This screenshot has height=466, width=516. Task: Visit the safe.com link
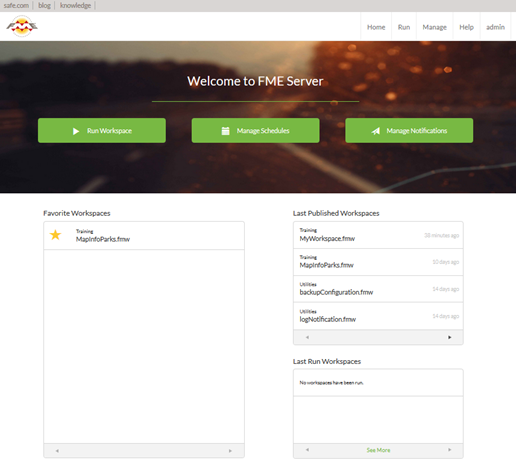coord(16,5)
